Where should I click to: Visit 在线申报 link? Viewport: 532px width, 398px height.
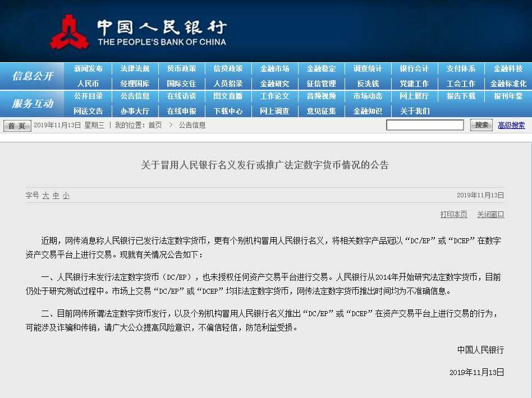pyautogui.click(x=181, y=111)
